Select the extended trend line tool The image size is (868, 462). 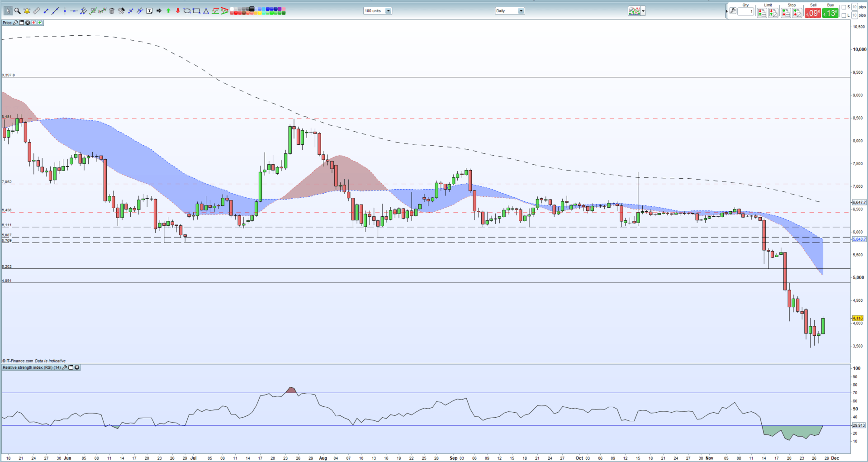point(55,11)
